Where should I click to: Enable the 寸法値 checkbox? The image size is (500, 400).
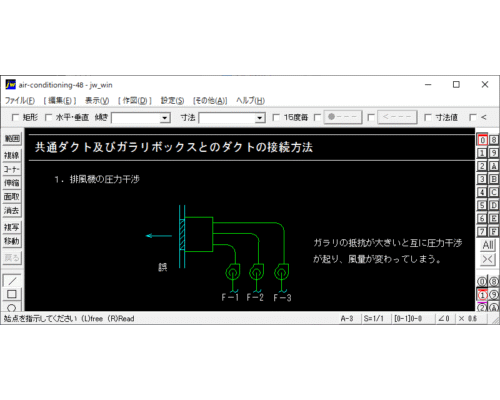[x=428, y=117]
